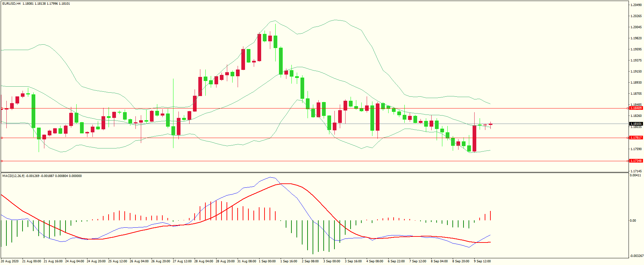644x265 pixels.
Task: Select the red 1.17348 price line label
Action: pos(636,161)
